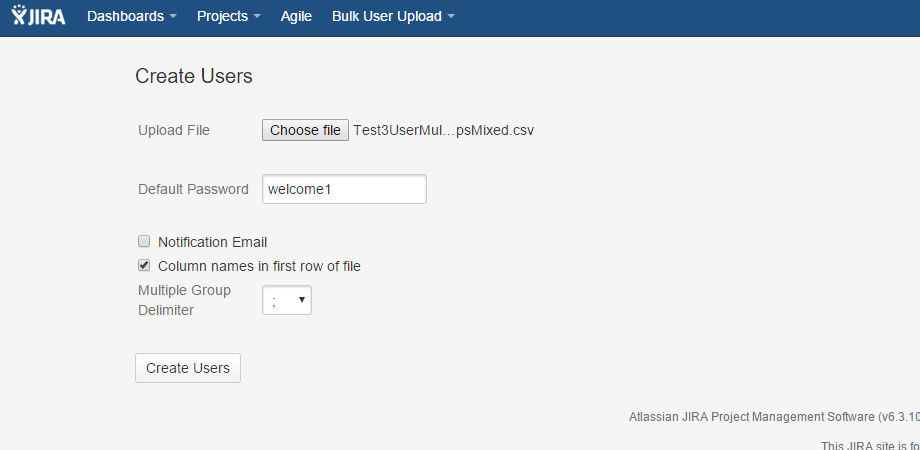Screen dimensions: 920x450
Task: Click the Default Password label
Action: (193, 189)
